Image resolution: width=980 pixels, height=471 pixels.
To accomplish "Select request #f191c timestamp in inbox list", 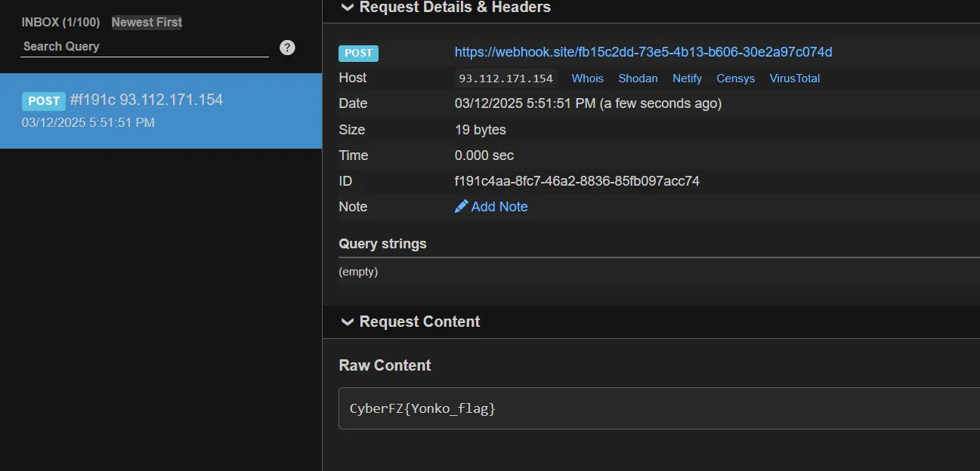I will (x=88, y=122).
